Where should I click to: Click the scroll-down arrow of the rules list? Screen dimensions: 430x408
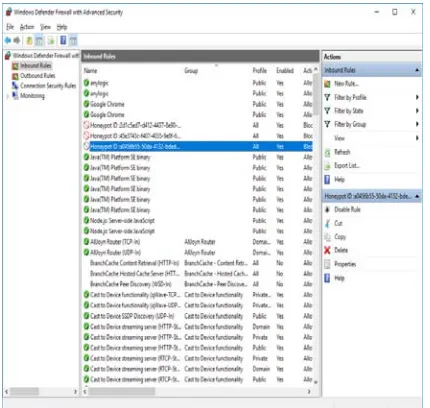316,382
